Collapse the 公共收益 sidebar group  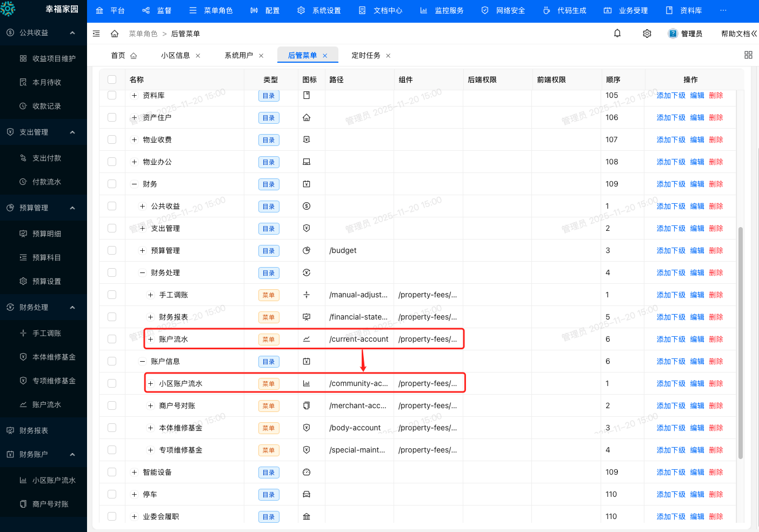point(72,32)
